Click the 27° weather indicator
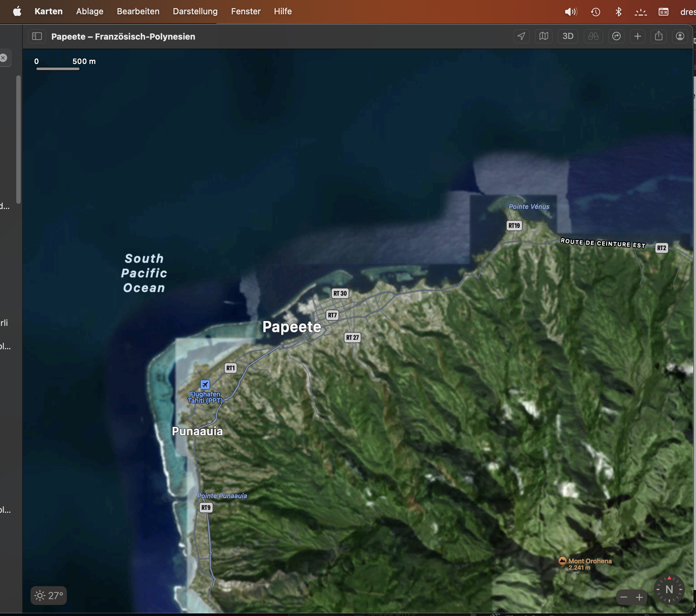Screen dimensions: 696x616 pos(49,595)
